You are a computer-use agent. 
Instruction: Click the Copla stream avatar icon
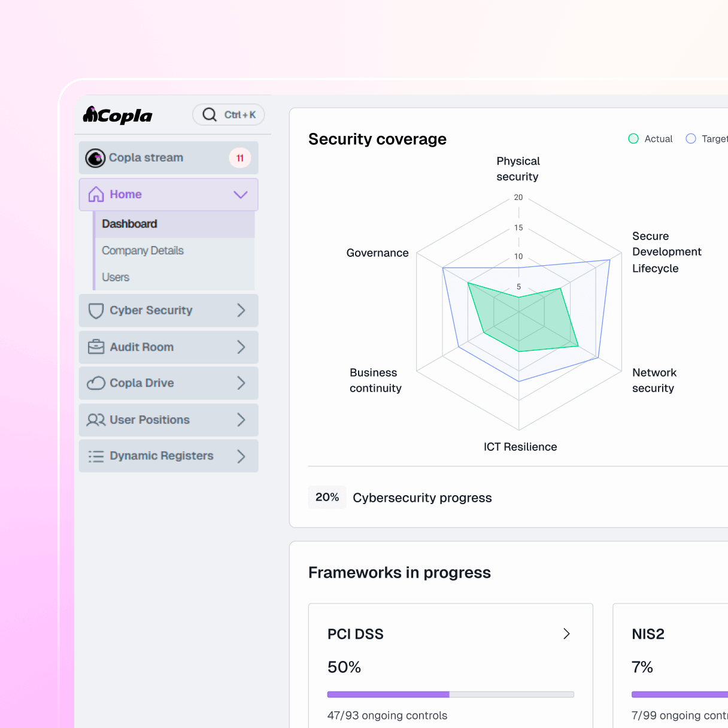[x=95, y=158]
